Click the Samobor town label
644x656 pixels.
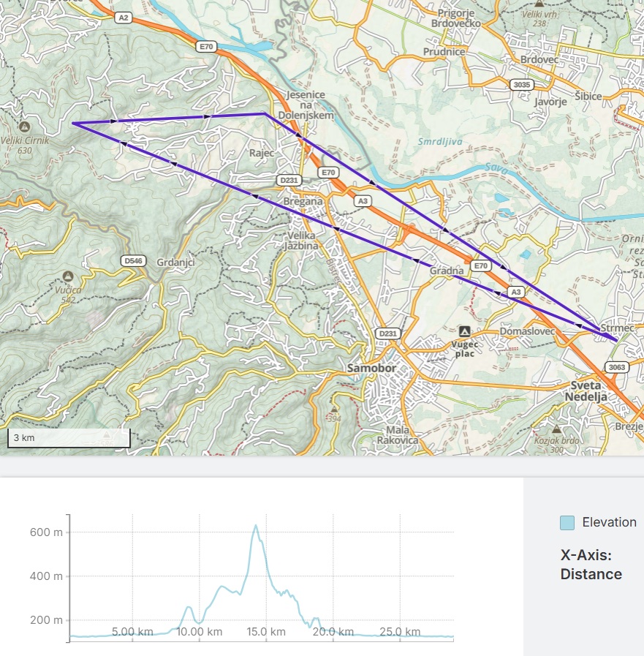[371, 368]
